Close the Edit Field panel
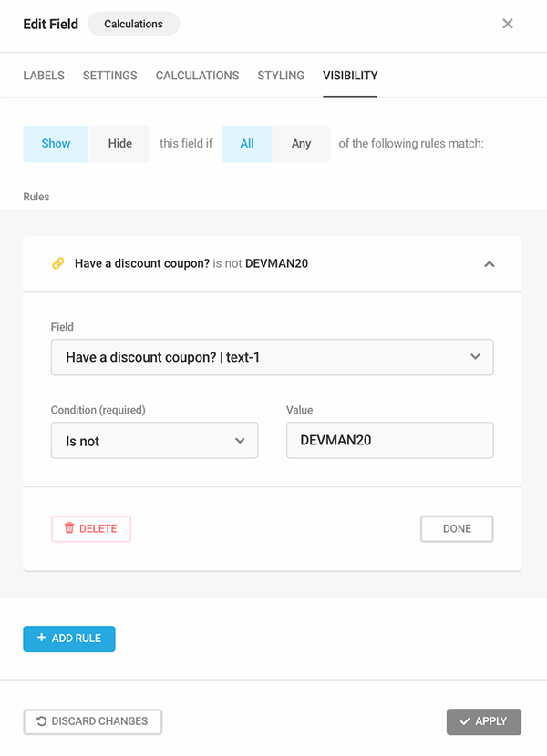Viewport: 547px width, 756px height. pyautogui.click(x=508, y=24)
